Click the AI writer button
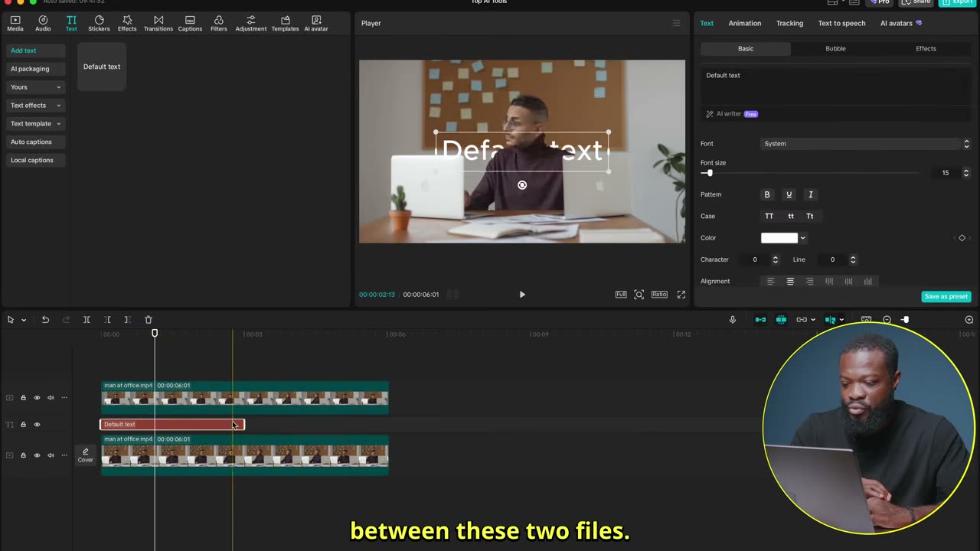980x551 pixels. 731,114
